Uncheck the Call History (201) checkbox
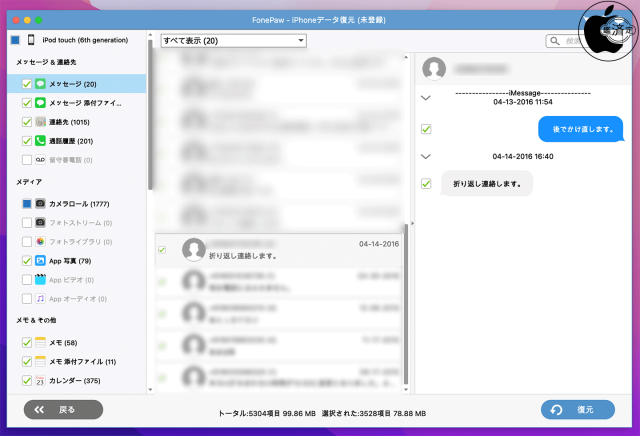This screenshot has width=640, height=436. click(27, 141)
